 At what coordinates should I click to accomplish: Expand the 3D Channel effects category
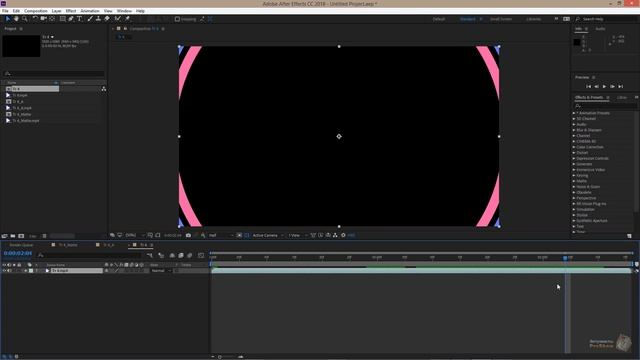coord(574,119)
